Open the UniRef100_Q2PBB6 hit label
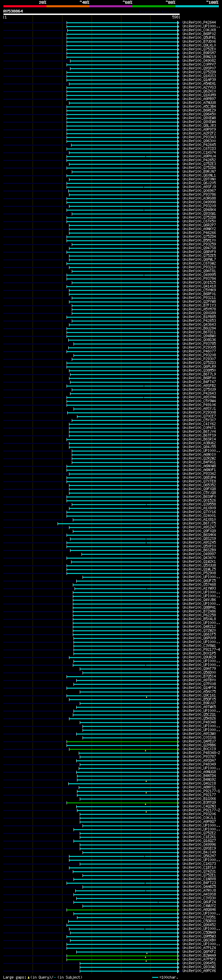Viewport: 222px width, 980px height. pos(199,745)
